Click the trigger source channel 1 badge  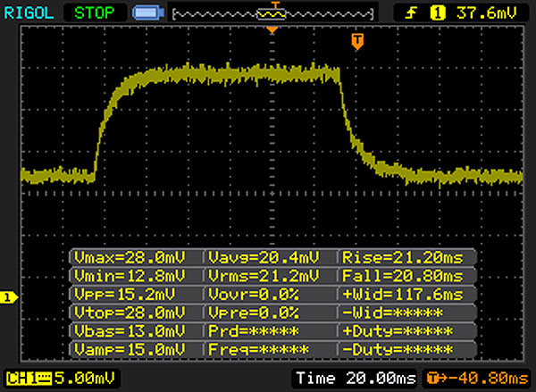pyautogui.click(x=438, y=13)
